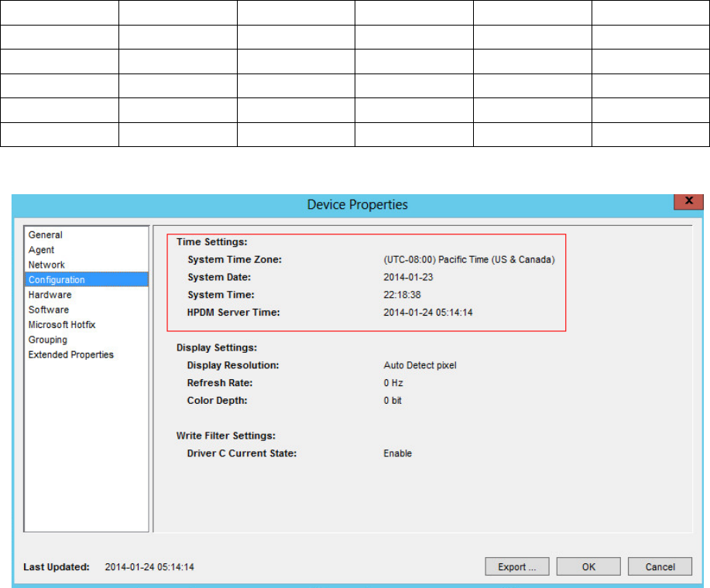
Task: Click the System Time value 22:18:38
Action: pos(401,295)
